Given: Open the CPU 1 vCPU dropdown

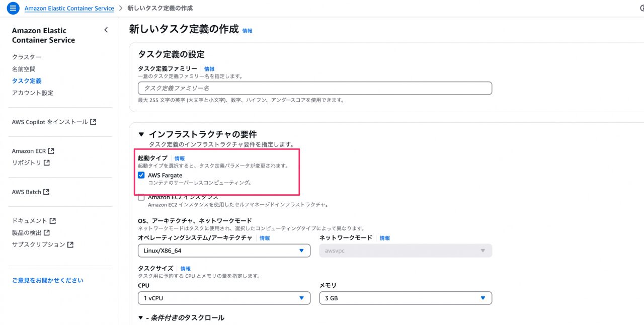Looking at the screenshot, I should [224, 298].
